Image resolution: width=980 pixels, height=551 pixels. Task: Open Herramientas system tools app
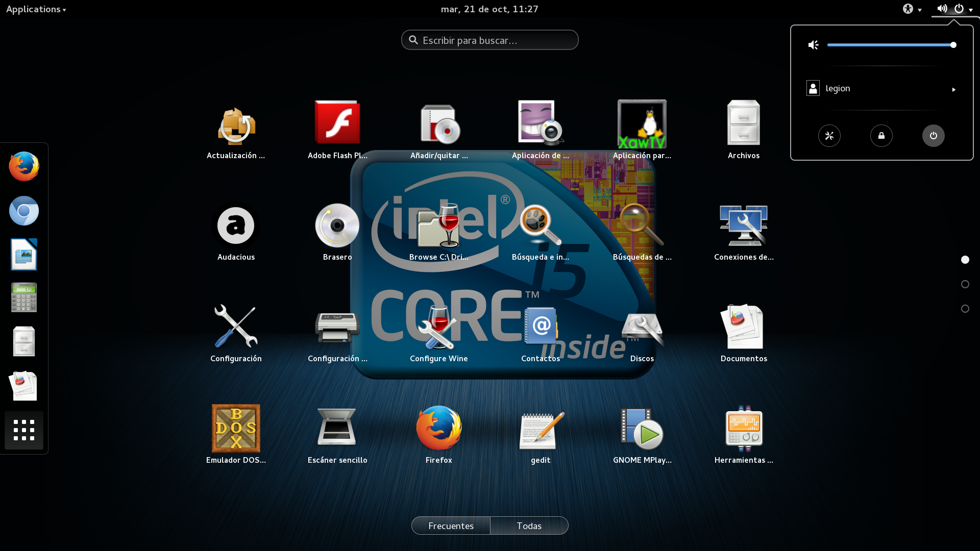pyautogui.click(x=744, y=435)
